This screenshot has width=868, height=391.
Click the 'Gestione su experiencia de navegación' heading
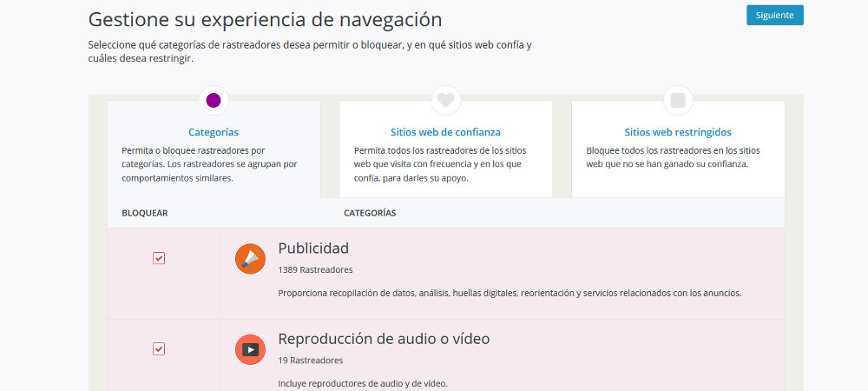[265, 19]
